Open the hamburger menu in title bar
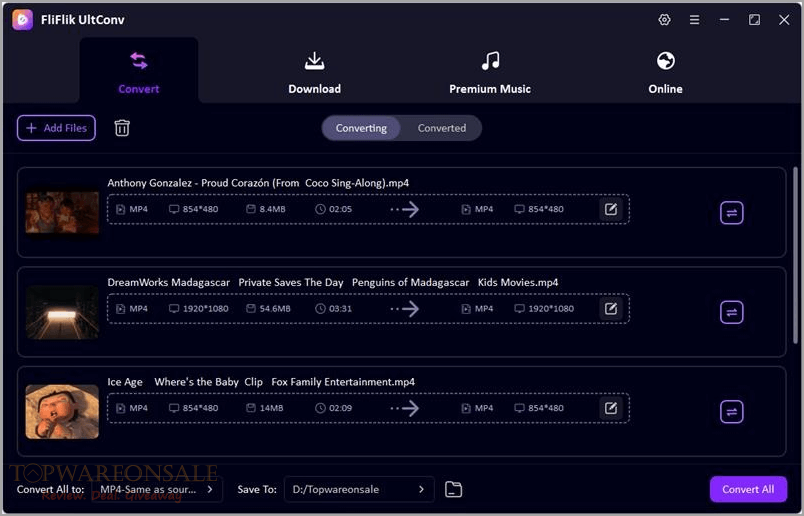 [x=694, y=20]
